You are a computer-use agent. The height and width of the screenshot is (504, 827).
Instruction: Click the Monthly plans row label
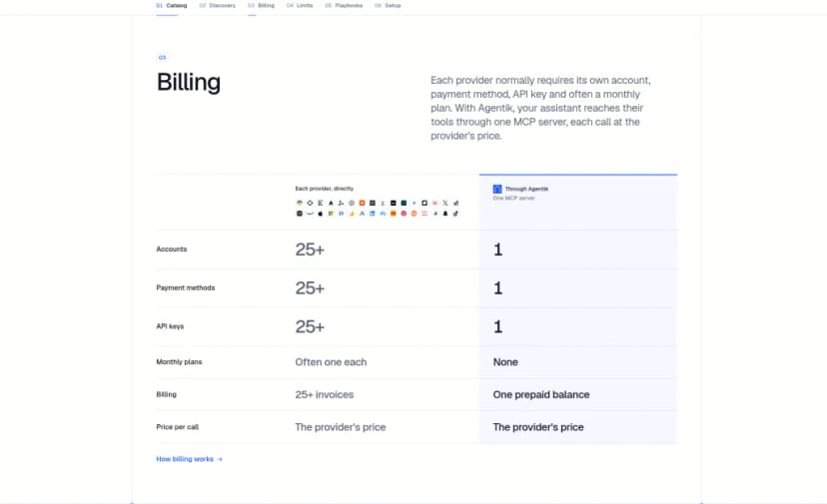pyautogui.click(x=179, y=361)
